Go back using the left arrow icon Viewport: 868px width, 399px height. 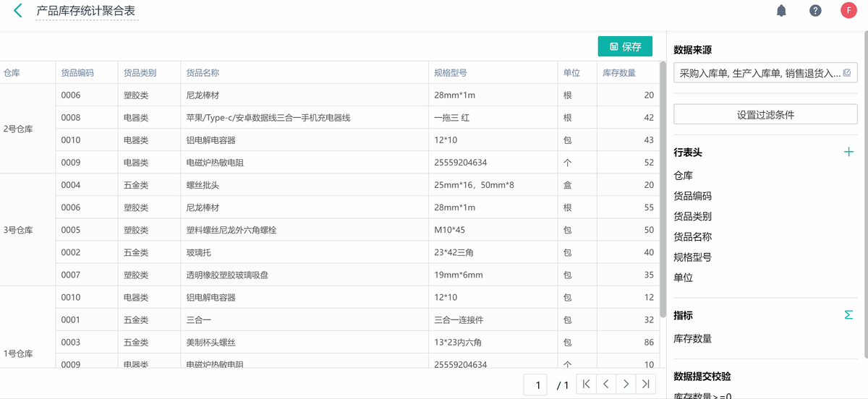coord(18,11)
